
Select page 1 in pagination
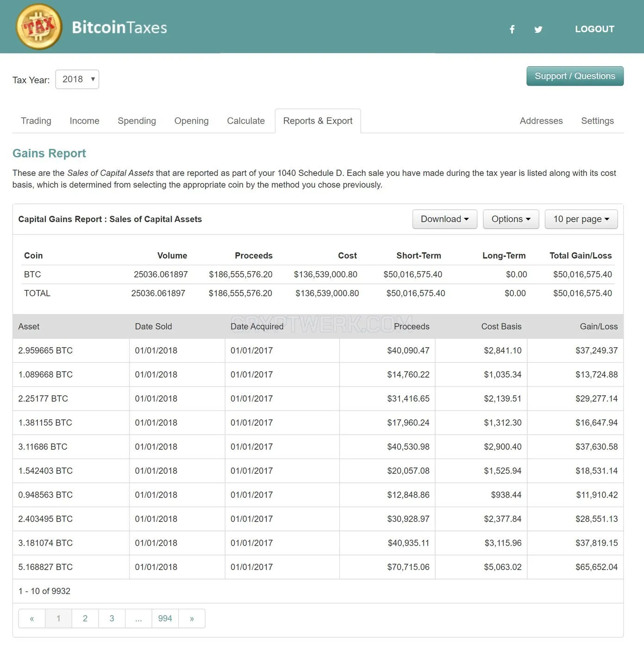[x=58, y=618]
